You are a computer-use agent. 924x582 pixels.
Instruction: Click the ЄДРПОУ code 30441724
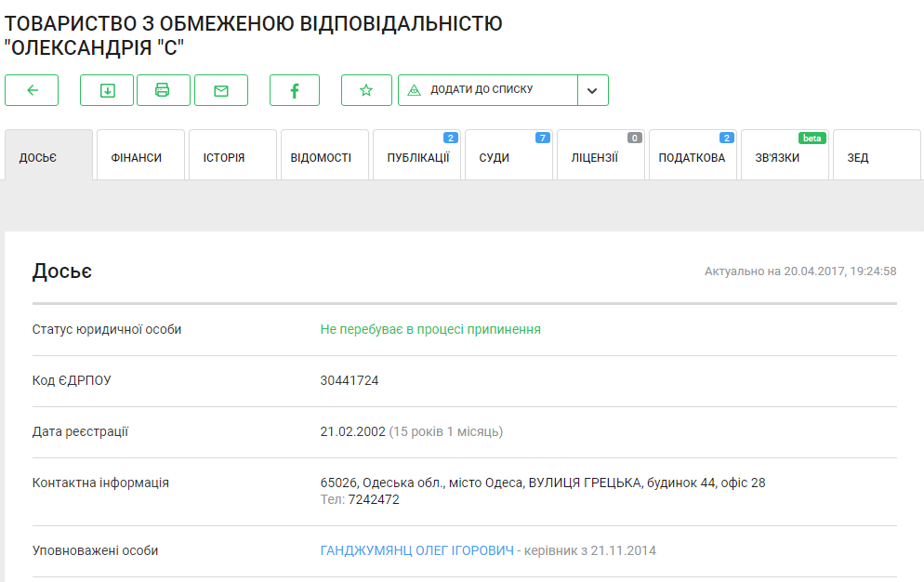tap(350, 380)
